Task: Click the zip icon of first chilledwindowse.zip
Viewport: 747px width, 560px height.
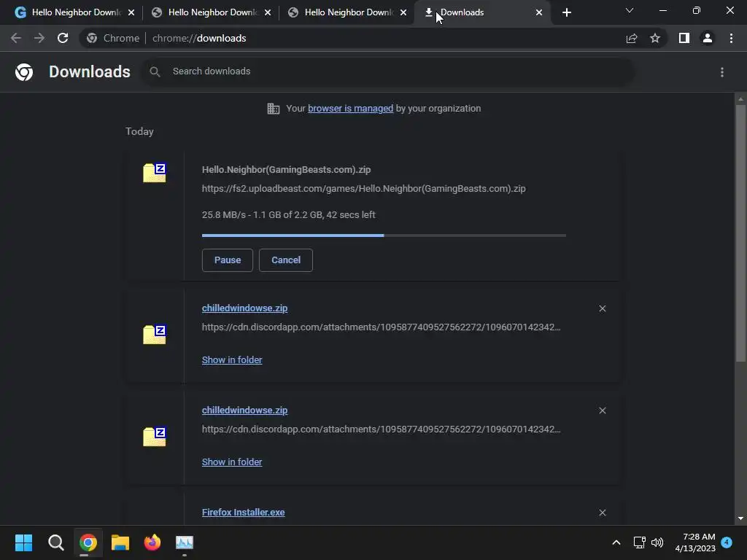Action: coord(155,334)
